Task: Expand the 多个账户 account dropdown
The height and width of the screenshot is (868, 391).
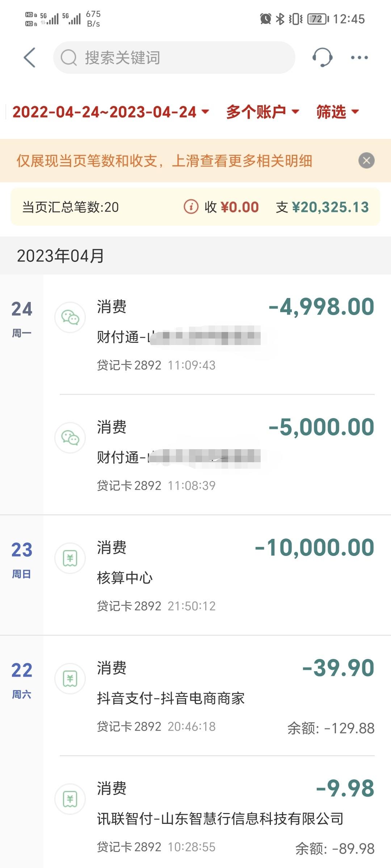Action: pos(262,112)
